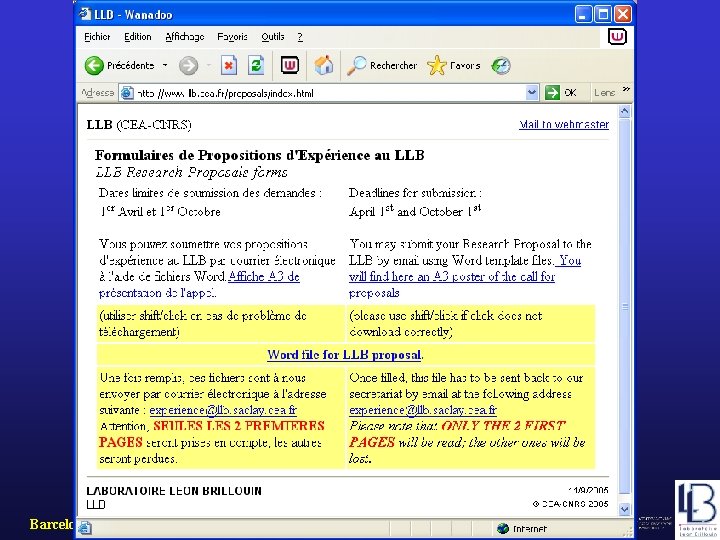Click the Liens links toolbar label
The image size is (720, 540).
click(604, 93)
